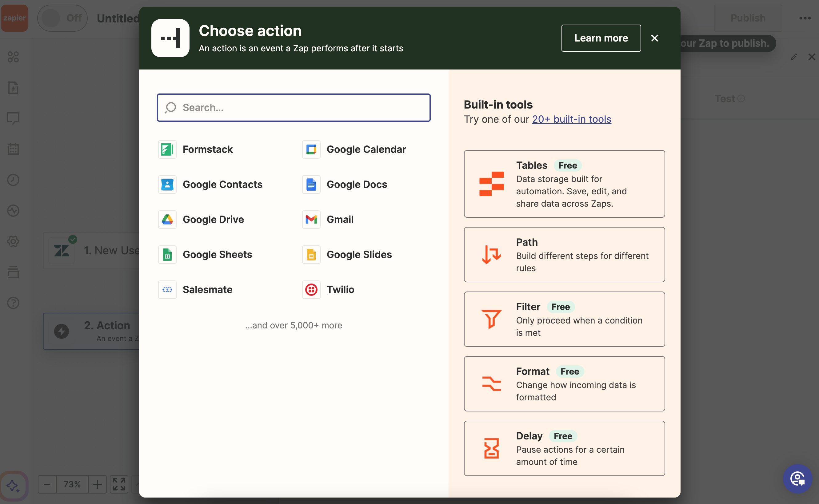The width and height of the screenshot is (819, 504).
Task: Zoom out with the minus button
Action: click(x=47, y=484)
